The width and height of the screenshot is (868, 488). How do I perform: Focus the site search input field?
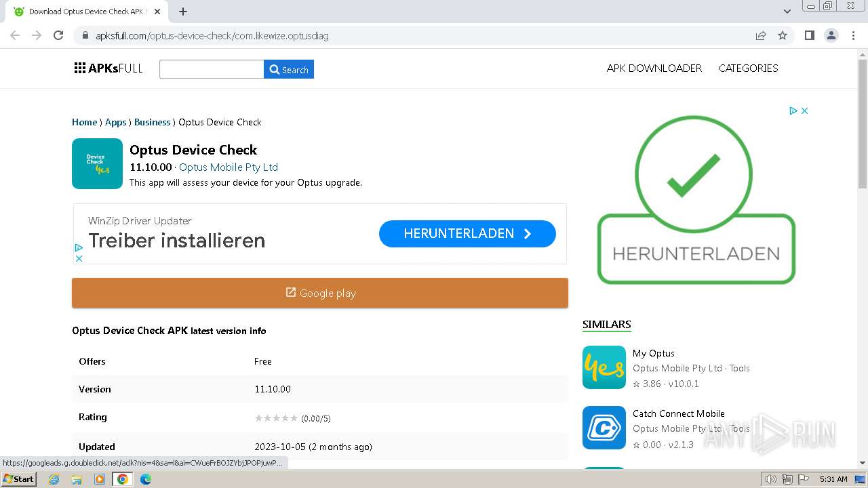tap(212, 69)
